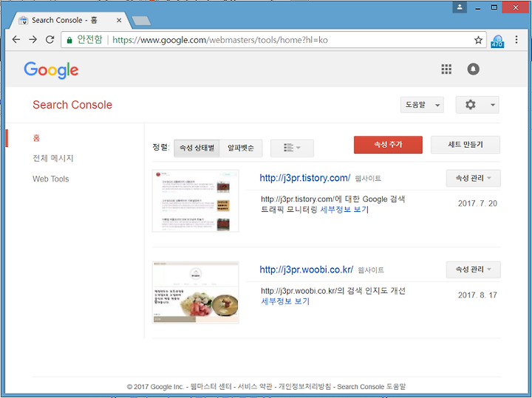532x398 pixels.
Task: Open 전체 메시지 in sidebar
Action: [53, 158]
